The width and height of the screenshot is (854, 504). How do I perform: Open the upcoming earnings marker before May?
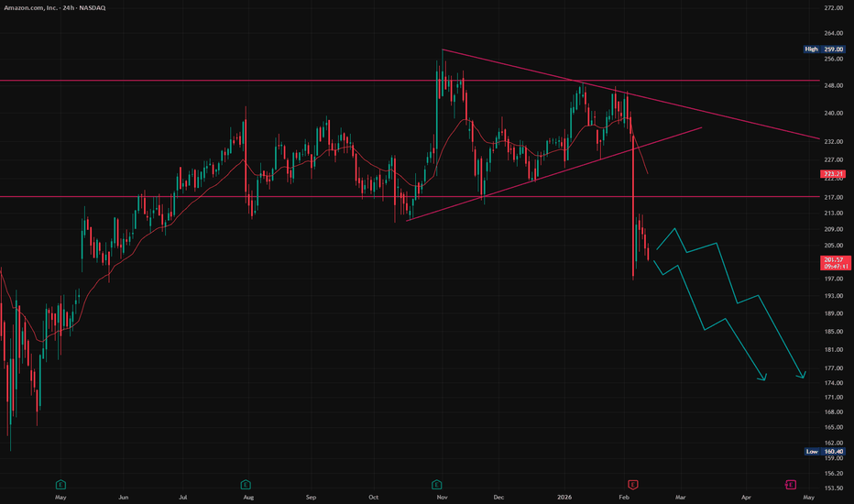(790, 485)
